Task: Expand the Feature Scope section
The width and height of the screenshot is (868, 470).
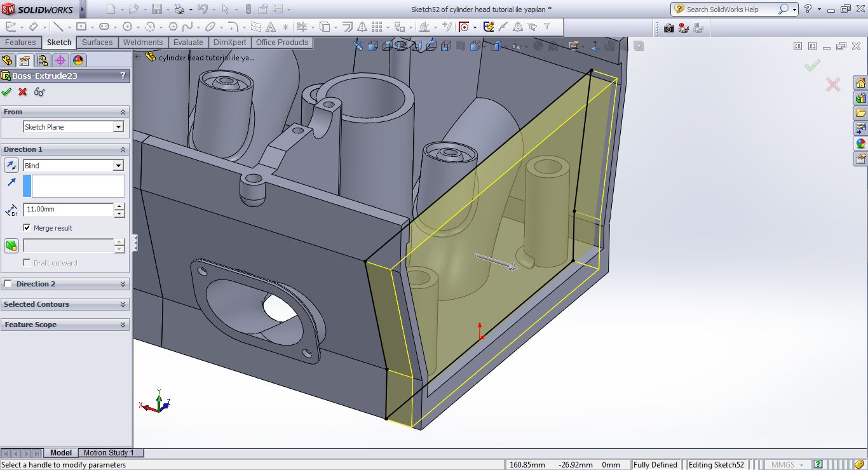Action: [64, 325]
